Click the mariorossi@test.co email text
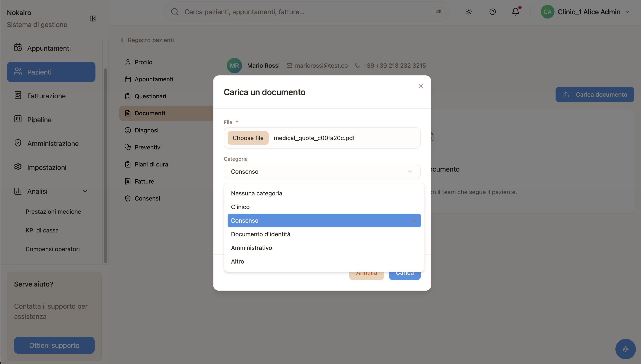Screen dimensions: 641x364 [321, 66]
